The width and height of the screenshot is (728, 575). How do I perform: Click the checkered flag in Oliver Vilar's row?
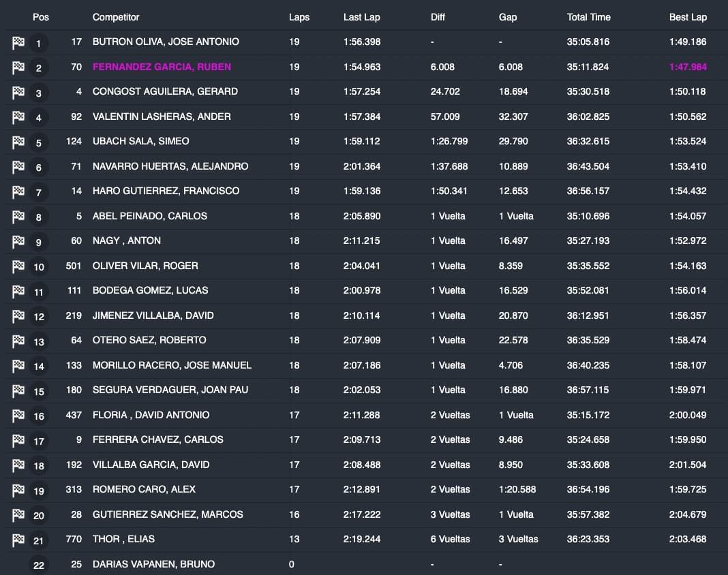[18, 266]
